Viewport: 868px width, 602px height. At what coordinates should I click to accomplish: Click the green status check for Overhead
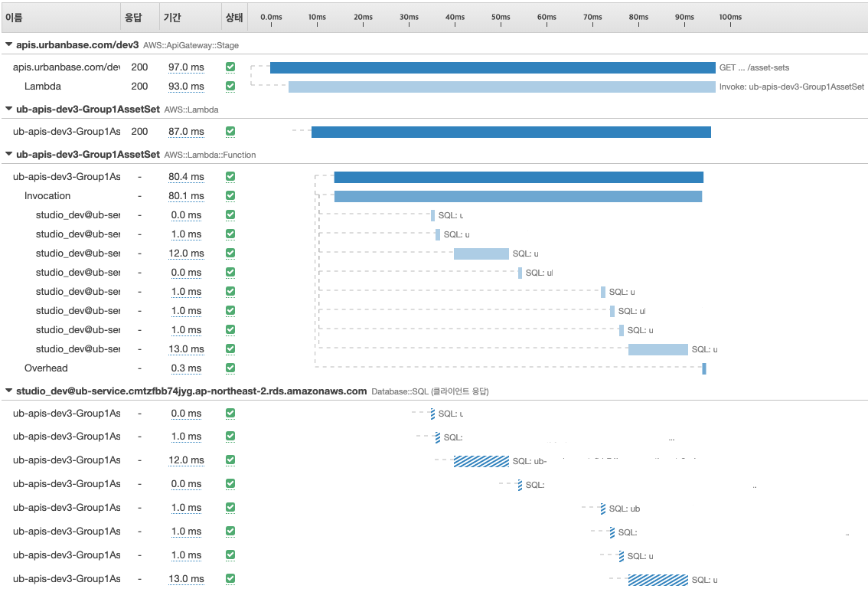(230, 368)
